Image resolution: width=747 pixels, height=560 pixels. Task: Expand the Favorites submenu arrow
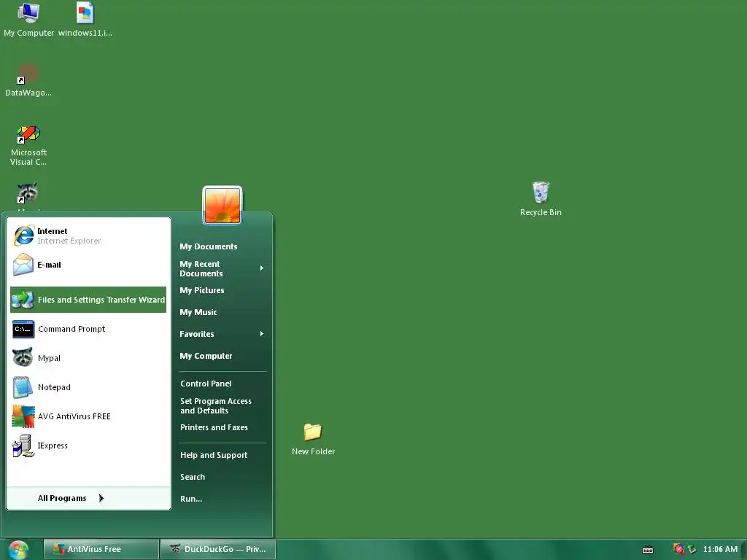coord(262,334)
